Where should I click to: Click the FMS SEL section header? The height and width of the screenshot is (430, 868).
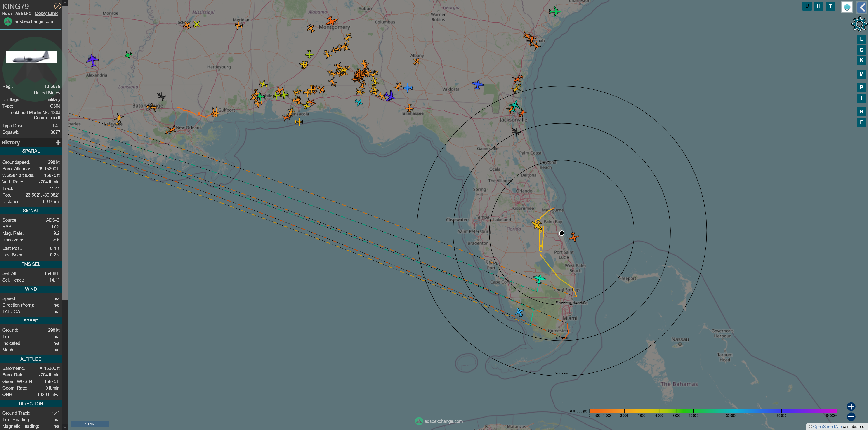coord(31,264)
